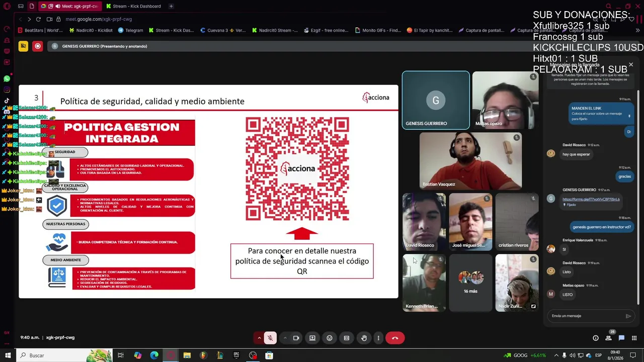Open the forms.gle link in chat
644x362 pixels.
(591, 199)
